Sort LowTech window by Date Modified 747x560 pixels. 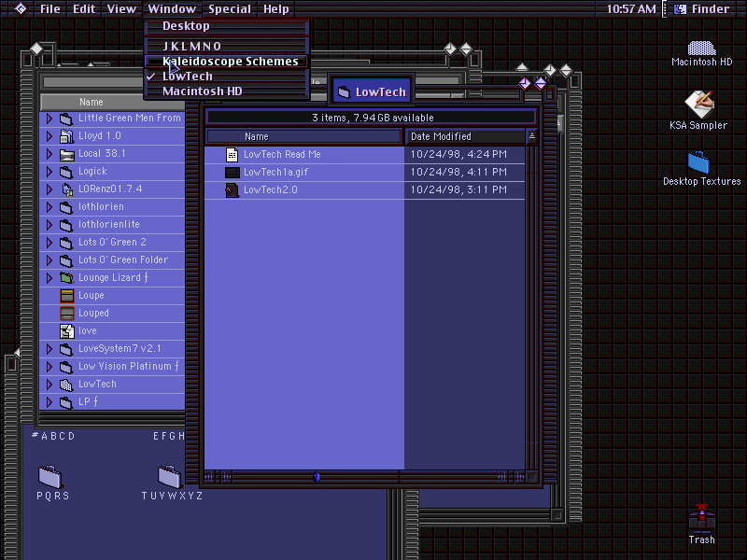pos(464,136)
